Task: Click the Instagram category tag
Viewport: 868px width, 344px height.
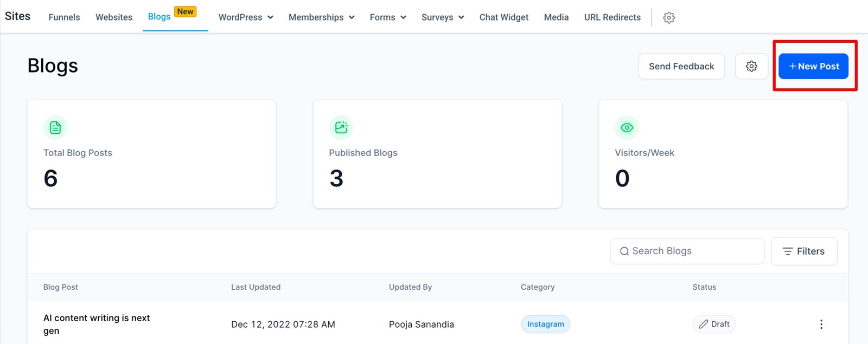Action: (545, 324)
